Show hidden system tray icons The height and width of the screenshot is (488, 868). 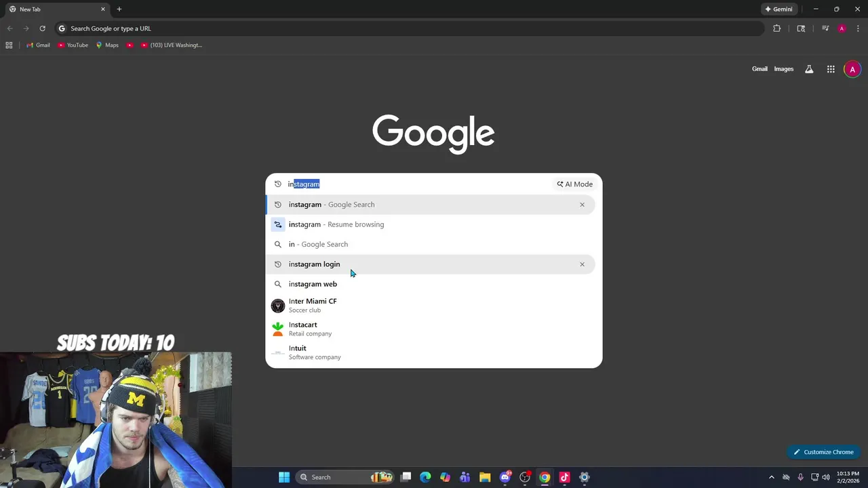(x=771, y=477)
